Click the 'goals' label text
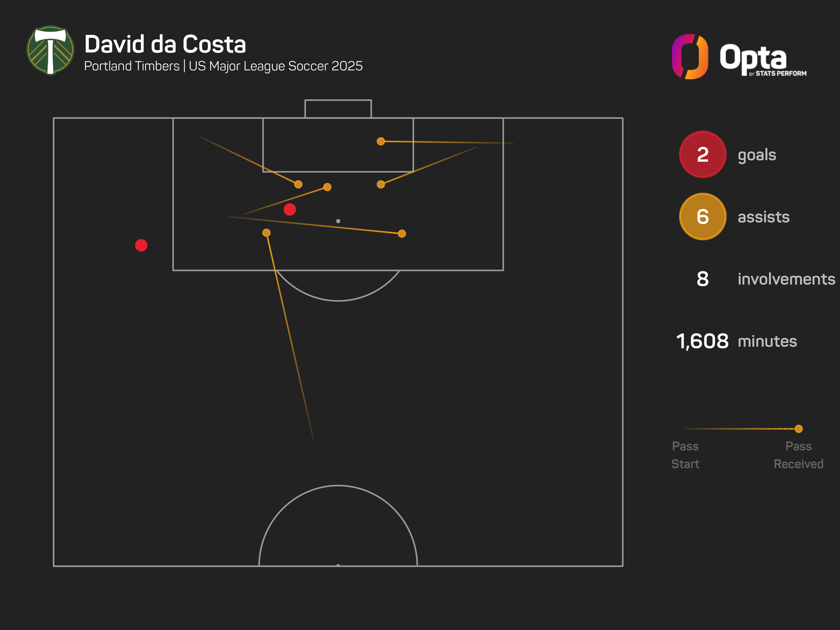The width and height of the screenshot is (840, 630). pos(756,155)
